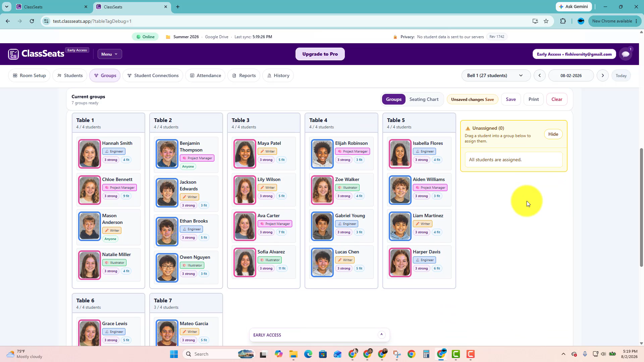Go to the previous date arrow
The width and height of the screenshot is (644, 362).
pos(540,75)
